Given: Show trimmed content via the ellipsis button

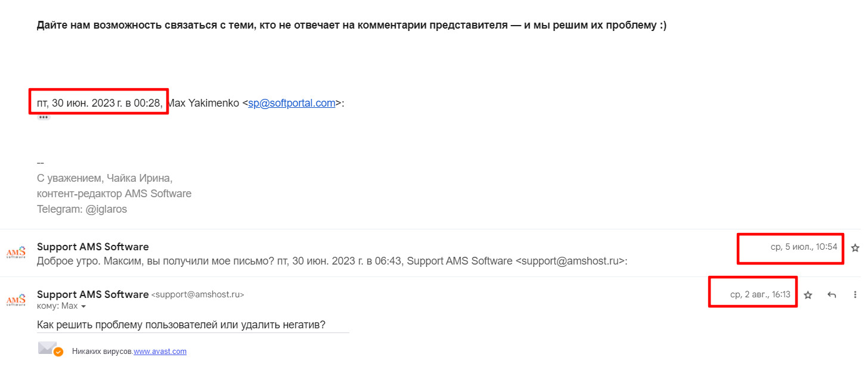Looking at the screenshot, I should pyautogui.click(x=44, y=117).
